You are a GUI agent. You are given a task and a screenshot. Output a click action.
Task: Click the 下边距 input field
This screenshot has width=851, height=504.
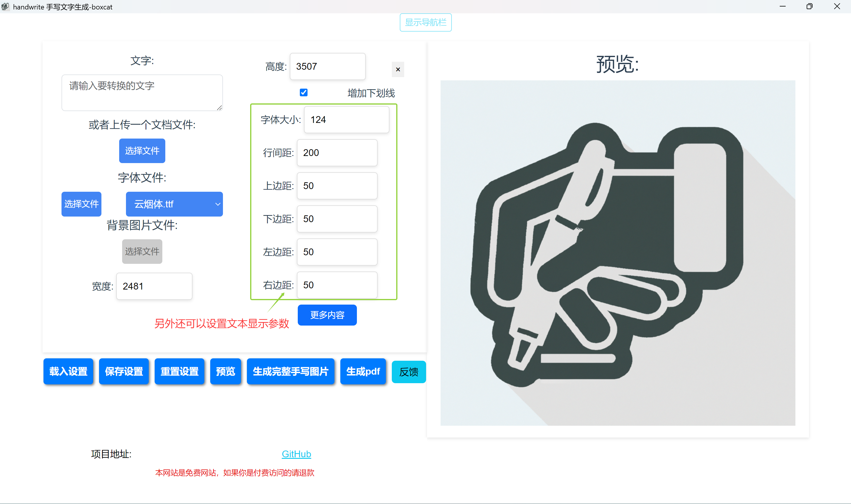[337, 219]
